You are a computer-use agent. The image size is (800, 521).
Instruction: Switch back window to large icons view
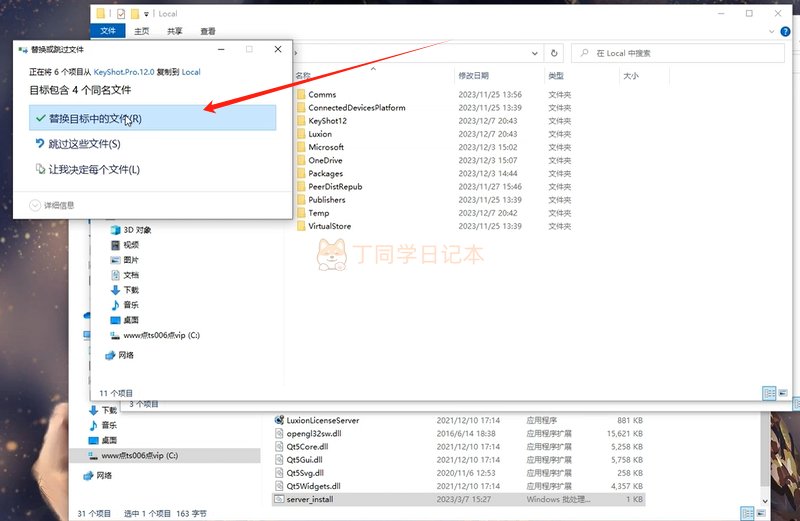pos(761,513)
